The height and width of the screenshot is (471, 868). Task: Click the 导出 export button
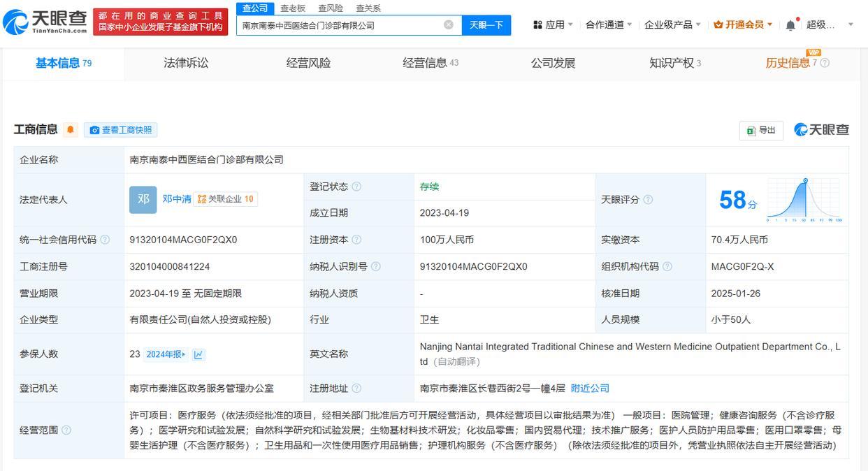[x=761, y=131]
